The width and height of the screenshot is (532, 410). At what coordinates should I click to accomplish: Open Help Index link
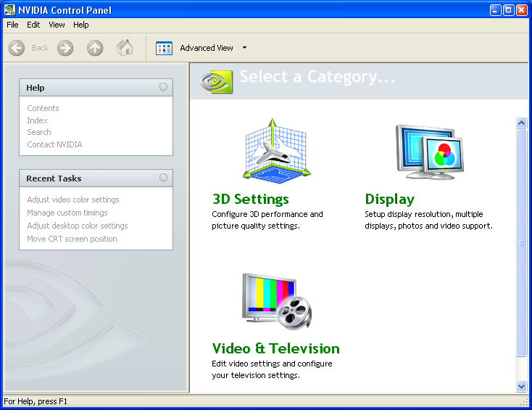tap(37, 120)
